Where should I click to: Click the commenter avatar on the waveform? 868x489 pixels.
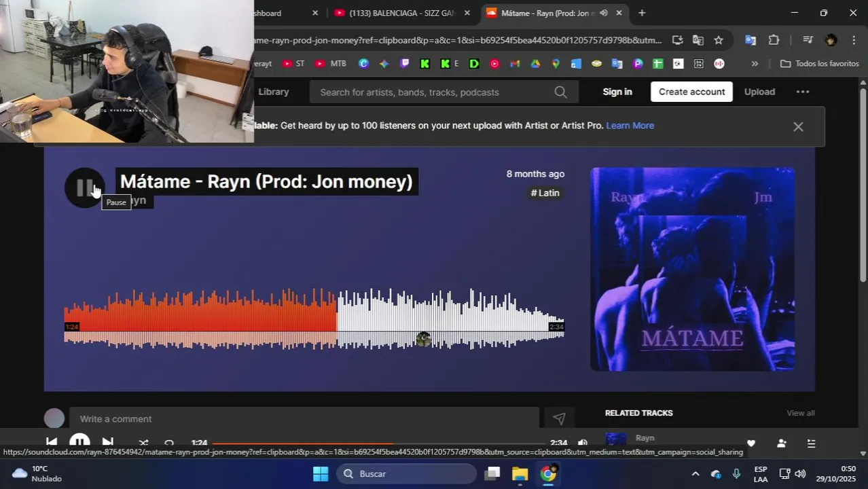point(423,339)
